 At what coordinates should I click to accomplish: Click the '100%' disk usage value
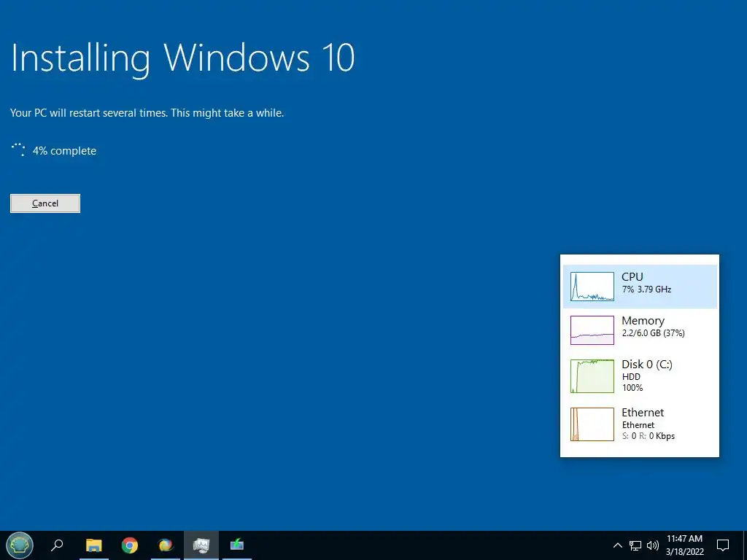(632, 388)
